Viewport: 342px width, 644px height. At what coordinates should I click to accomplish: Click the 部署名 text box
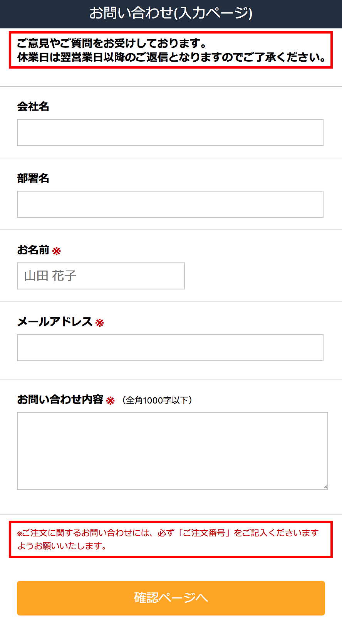pyautogui.click(x=170, y=204)
